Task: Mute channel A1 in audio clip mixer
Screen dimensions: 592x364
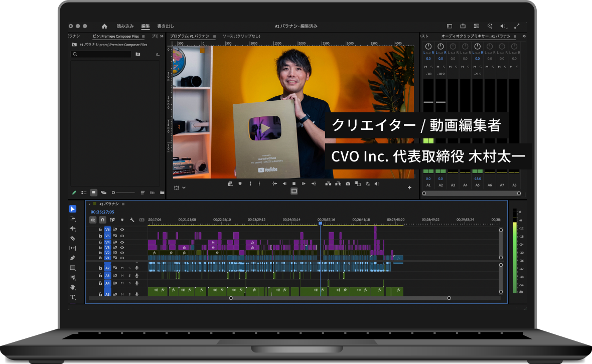Action: click(425, 67)
